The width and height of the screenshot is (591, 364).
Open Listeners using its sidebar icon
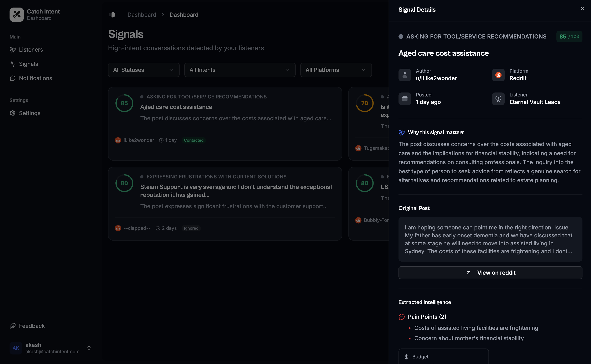(13, 50)
